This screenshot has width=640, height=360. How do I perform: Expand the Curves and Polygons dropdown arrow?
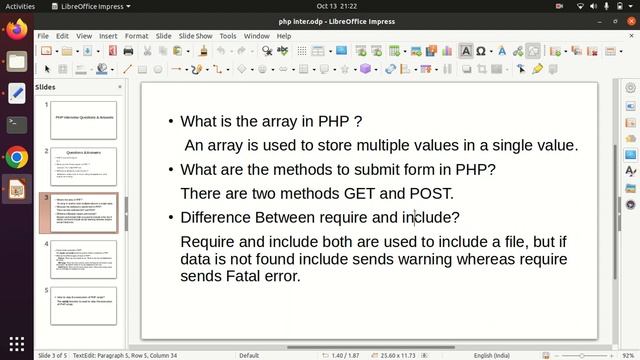pyautogui.click(x=207, y=69)
